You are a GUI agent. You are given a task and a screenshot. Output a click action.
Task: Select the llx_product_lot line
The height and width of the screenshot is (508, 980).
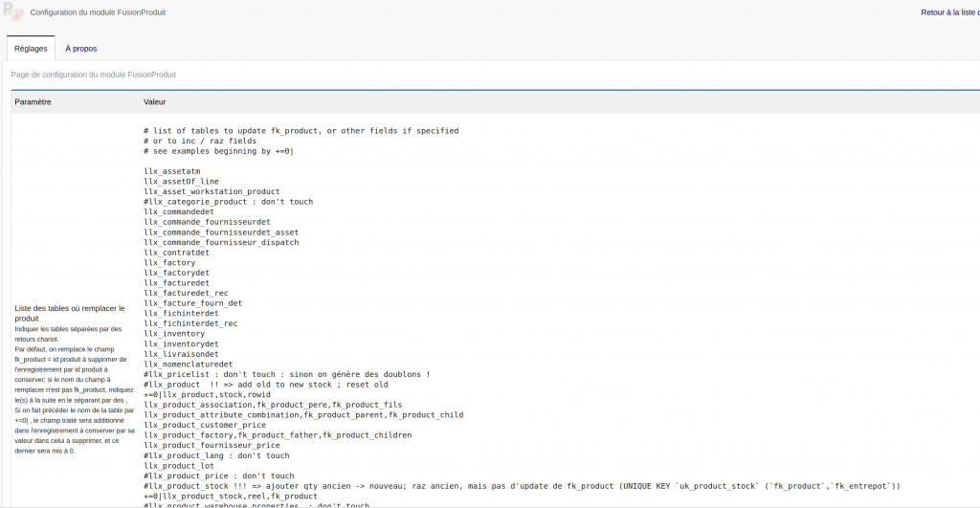pyautogui.click(x=179, y=466)
